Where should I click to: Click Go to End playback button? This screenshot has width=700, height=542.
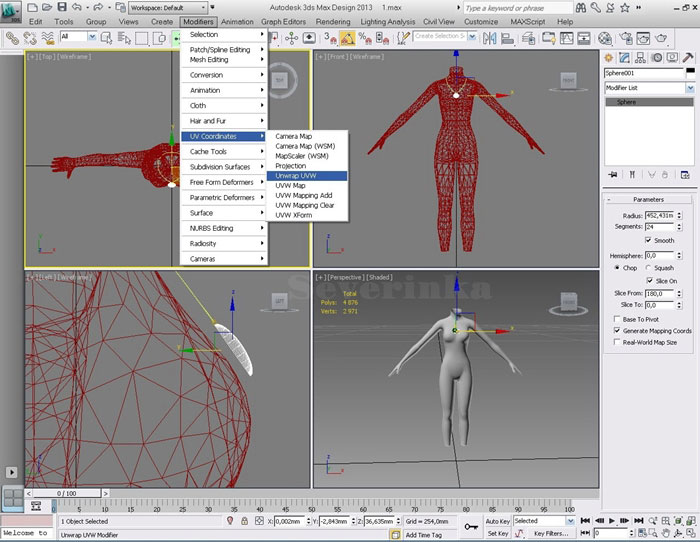coord(639,521)
